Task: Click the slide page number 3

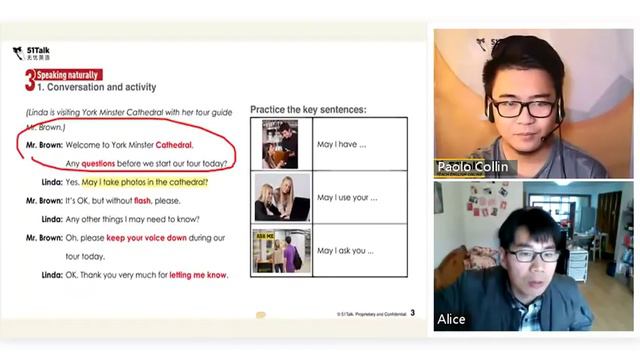Action: point(413,313)
